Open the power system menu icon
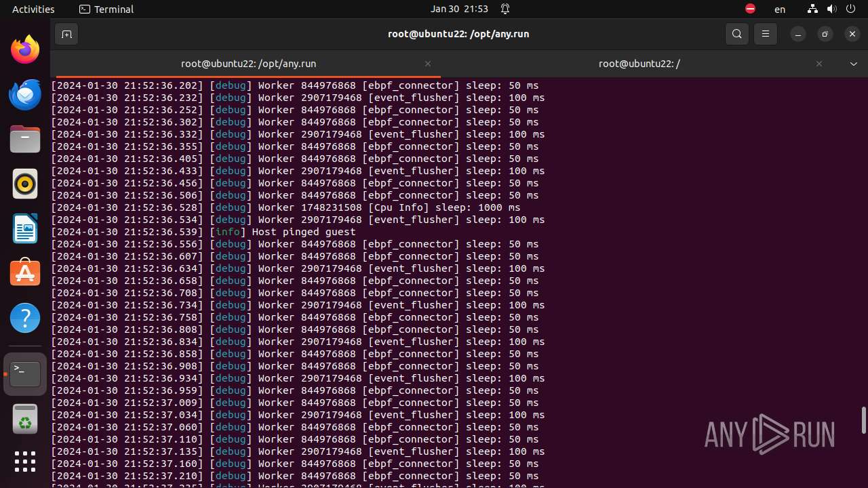Viewport: 868px width, 488px height. tap(850, 9)
